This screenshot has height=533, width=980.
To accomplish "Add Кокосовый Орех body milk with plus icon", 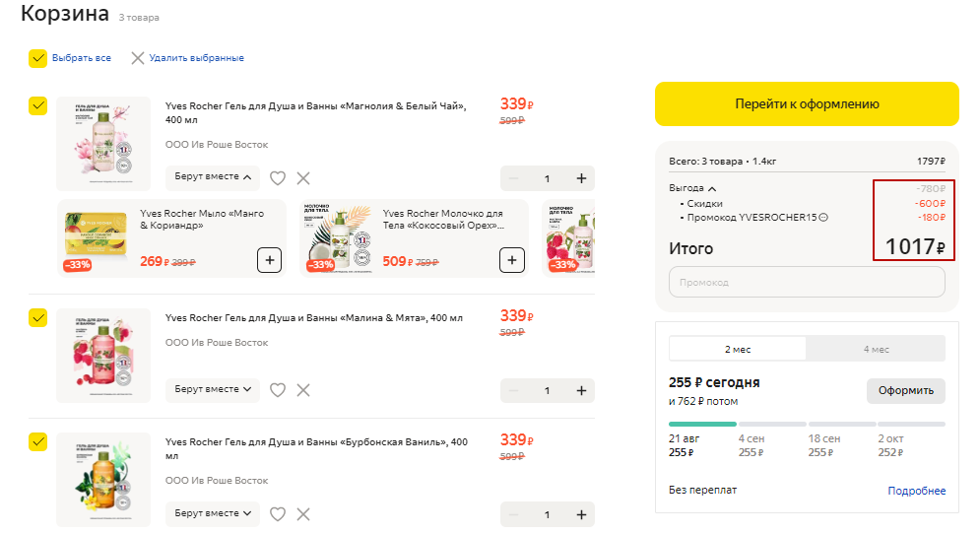I will pos(512,261).
